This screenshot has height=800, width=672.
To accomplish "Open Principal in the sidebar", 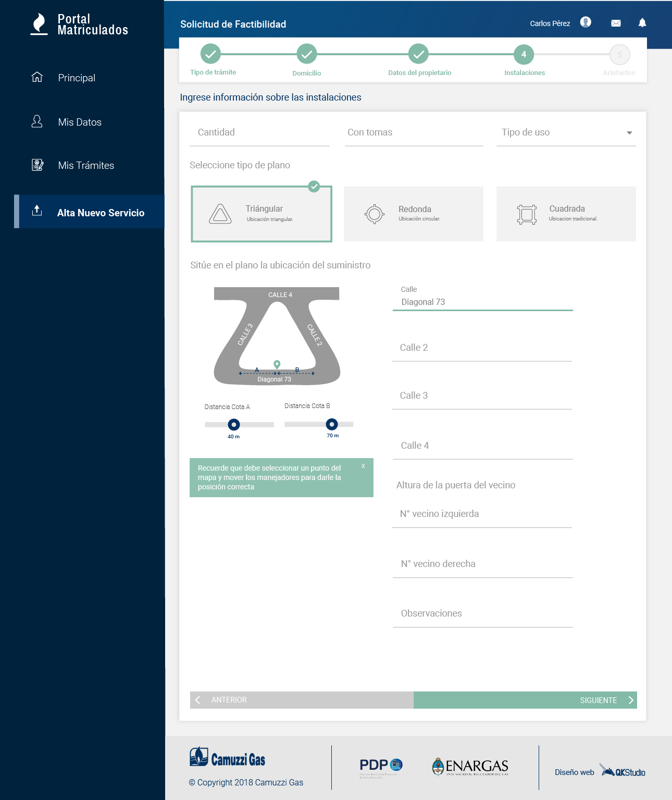I will [77, 78].
